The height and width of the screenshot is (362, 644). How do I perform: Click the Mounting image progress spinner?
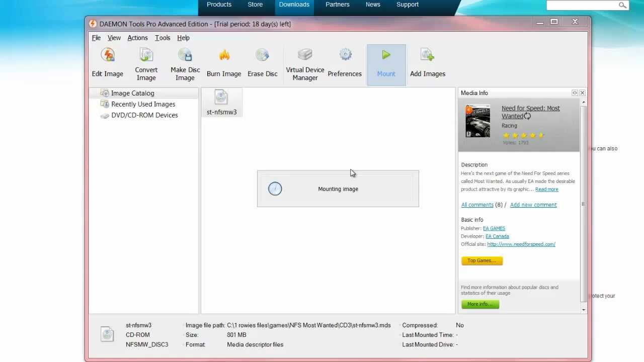(275, 189)
